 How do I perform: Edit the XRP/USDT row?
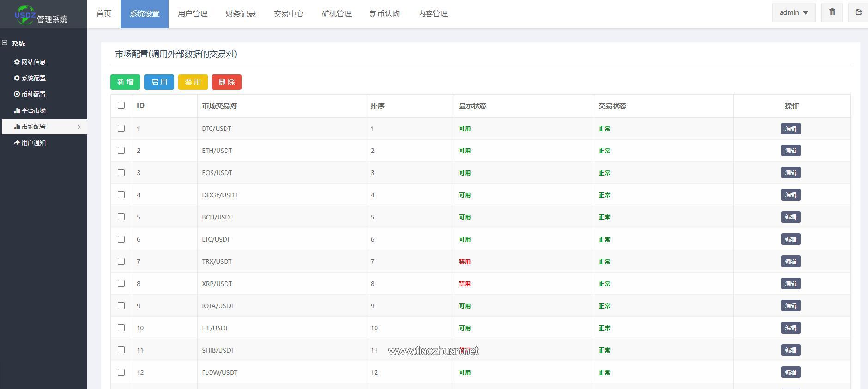pos(790,284)
